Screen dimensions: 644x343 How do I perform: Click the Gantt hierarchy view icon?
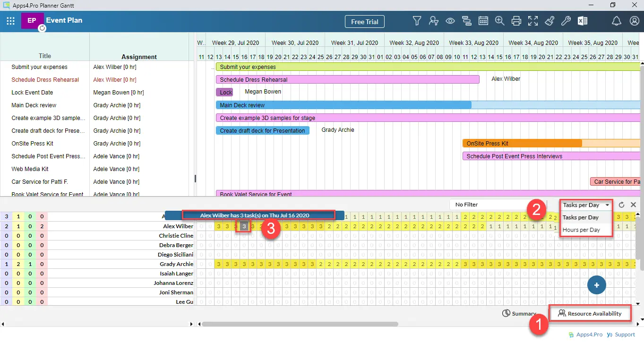(467, 21)
